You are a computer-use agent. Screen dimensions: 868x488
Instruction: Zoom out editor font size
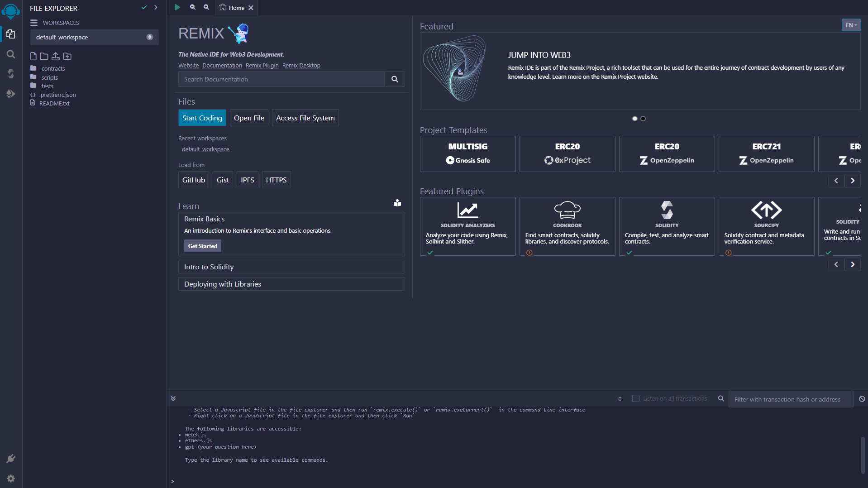(193, 7)
